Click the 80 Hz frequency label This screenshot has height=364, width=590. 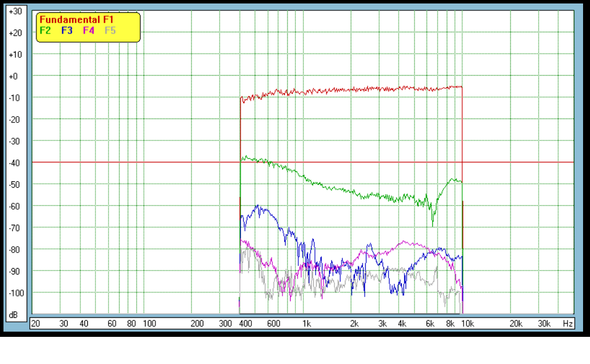click(131, 324)
